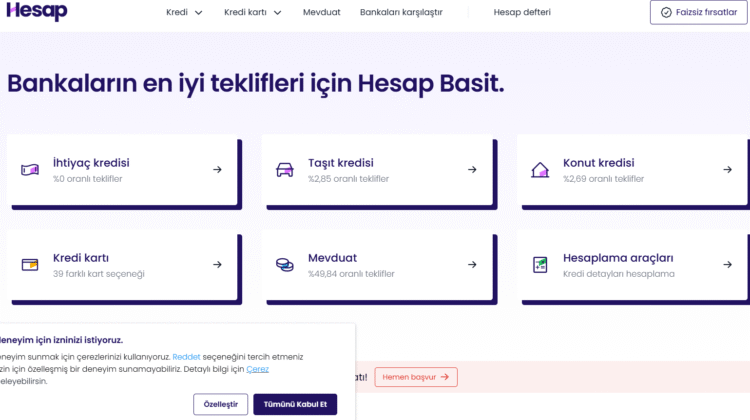
Task: Open the Mevduat menu item
Action: (321, 13)
